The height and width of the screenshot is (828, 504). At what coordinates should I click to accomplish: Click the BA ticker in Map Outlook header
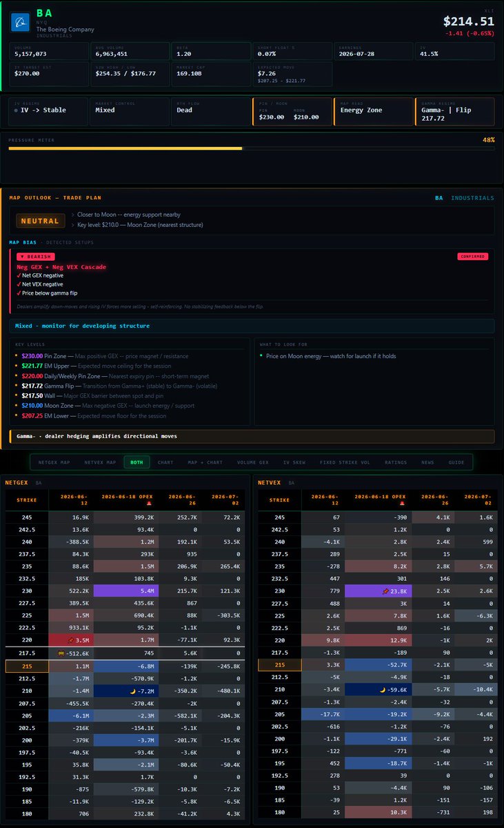(439, 198)
